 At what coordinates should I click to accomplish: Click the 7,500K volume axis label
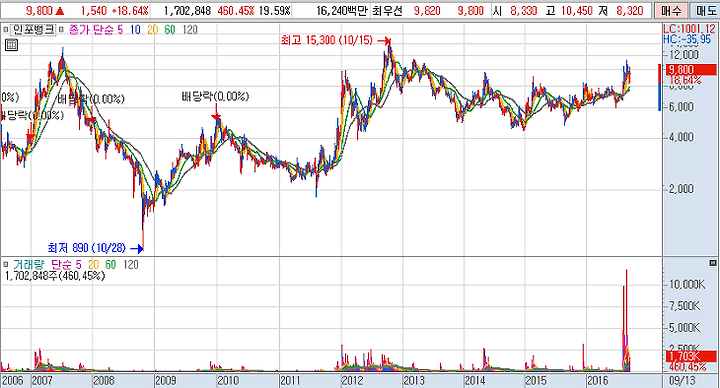click(684, 306)
